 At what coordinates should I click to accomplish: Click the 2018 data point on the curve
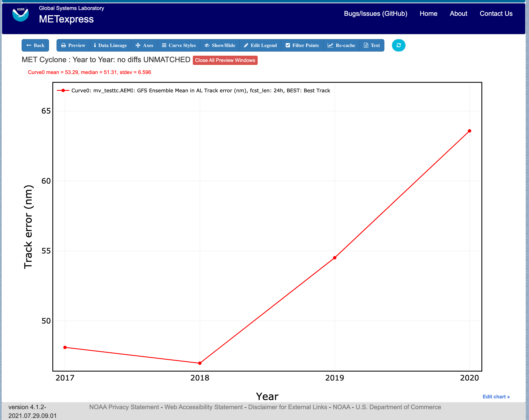pos(200,363)
